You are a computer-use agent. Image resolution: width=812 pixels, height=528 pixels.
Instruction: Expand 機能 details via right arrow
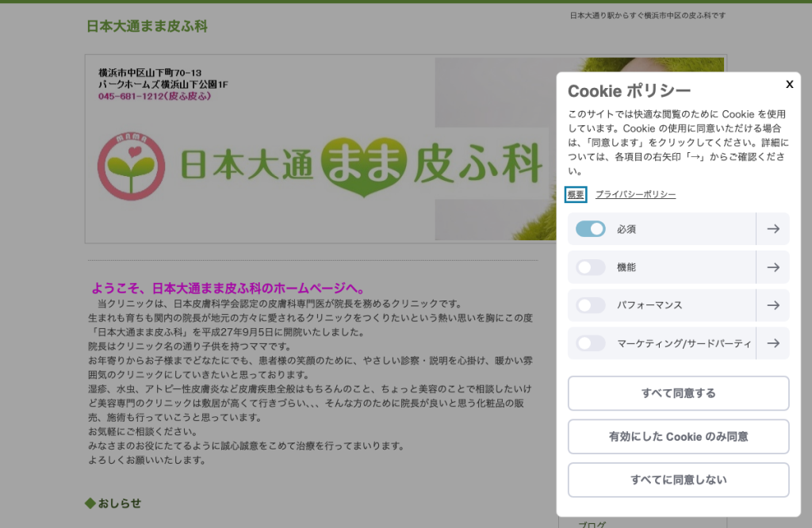tap(773, 267)
